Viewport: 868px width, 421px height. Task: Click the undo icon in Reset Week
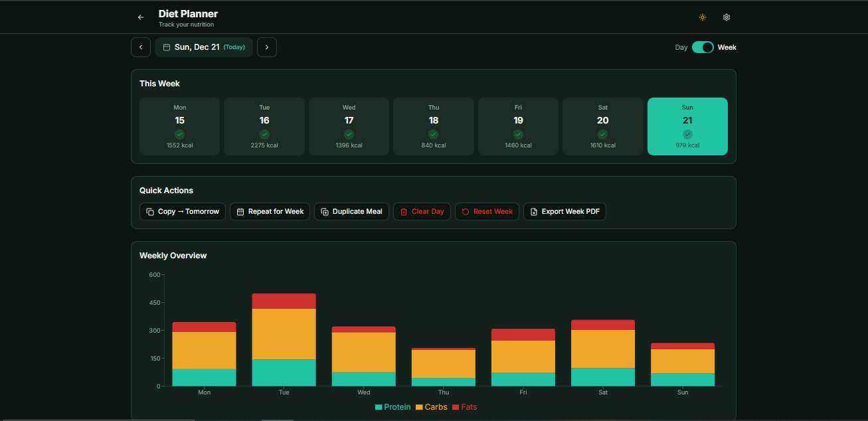[x=465, y=211]
